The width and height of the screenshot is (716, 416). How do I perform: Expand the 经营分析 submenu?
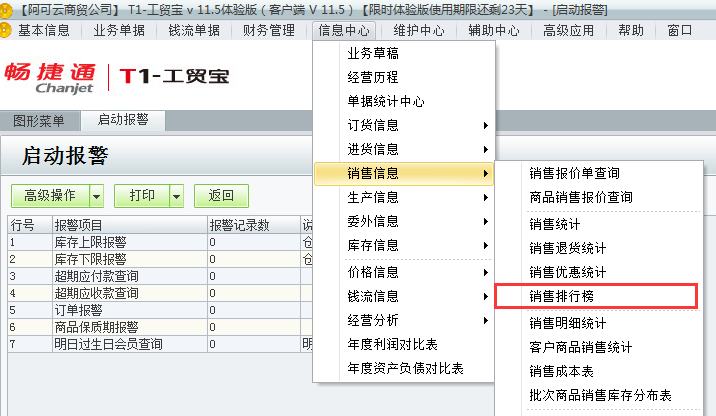coord(404,321)
